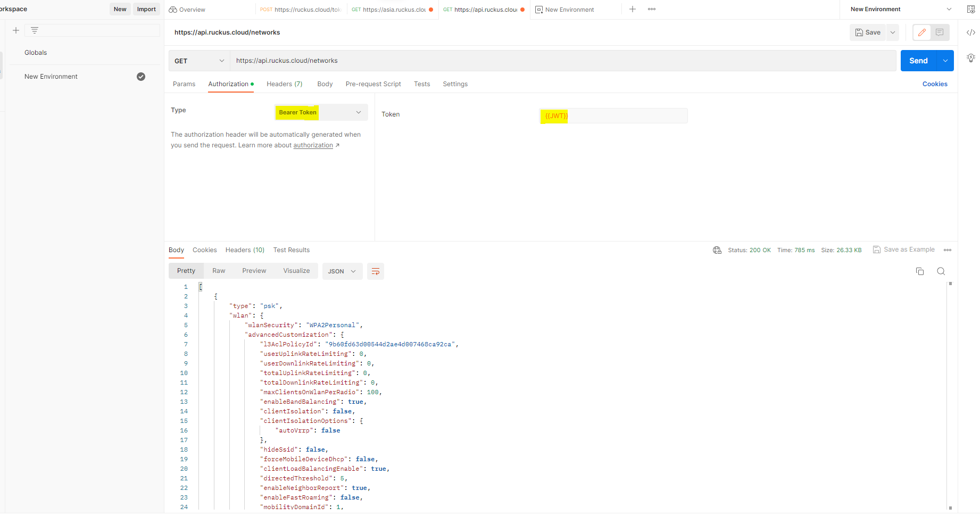Image resolution: width=980 pixels, height=516 pixels.
Task: Select the POST ruckus.cloud token request tab
Action: pos(301,10)
